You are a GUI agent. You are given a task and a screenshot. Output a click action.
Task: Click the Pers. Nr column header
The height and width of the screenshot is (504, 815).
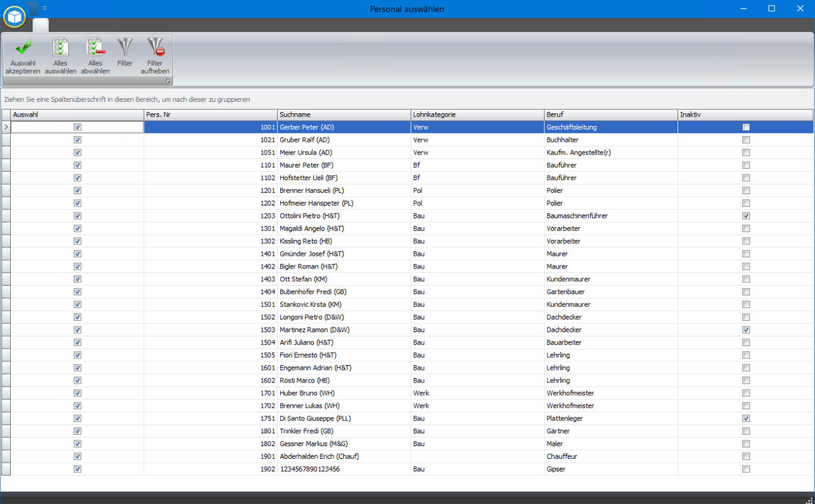click(x=210, y=115)
